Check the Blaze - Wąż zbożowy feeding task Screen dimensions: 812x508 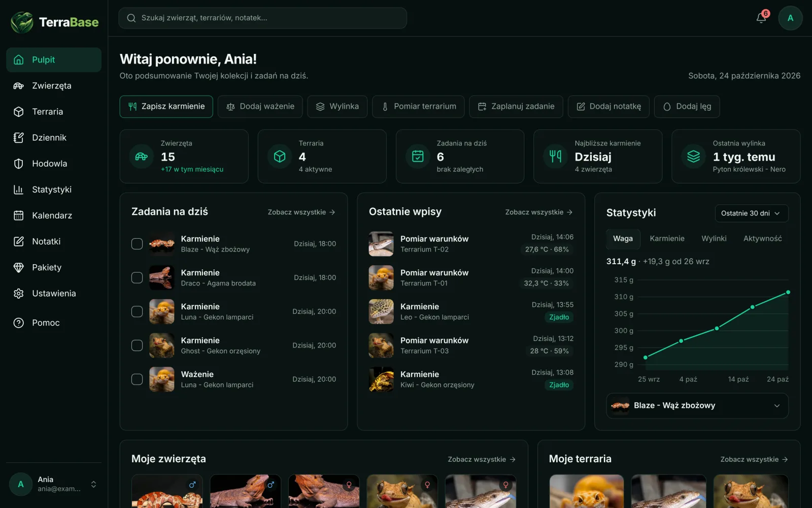click(x=137, y=244)
